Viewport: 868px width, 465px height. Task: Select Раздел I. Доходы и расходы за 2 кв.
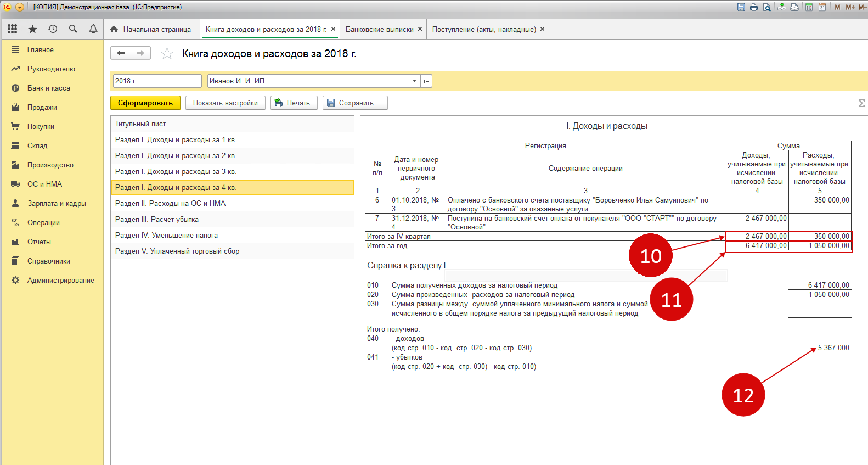coord(232,156)
